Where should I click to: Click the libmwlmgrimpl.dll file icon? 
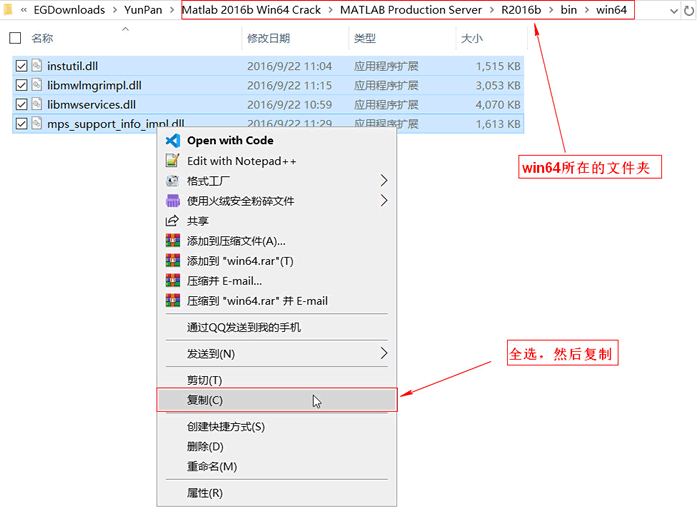37,85
